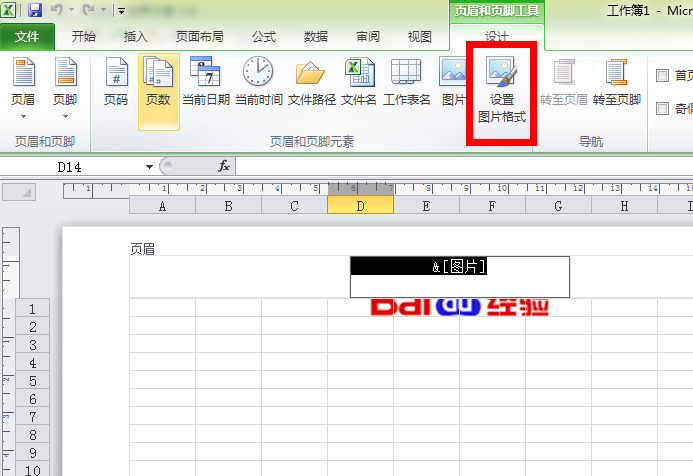Open 设置图片格式 format picture

click(502, 91)
